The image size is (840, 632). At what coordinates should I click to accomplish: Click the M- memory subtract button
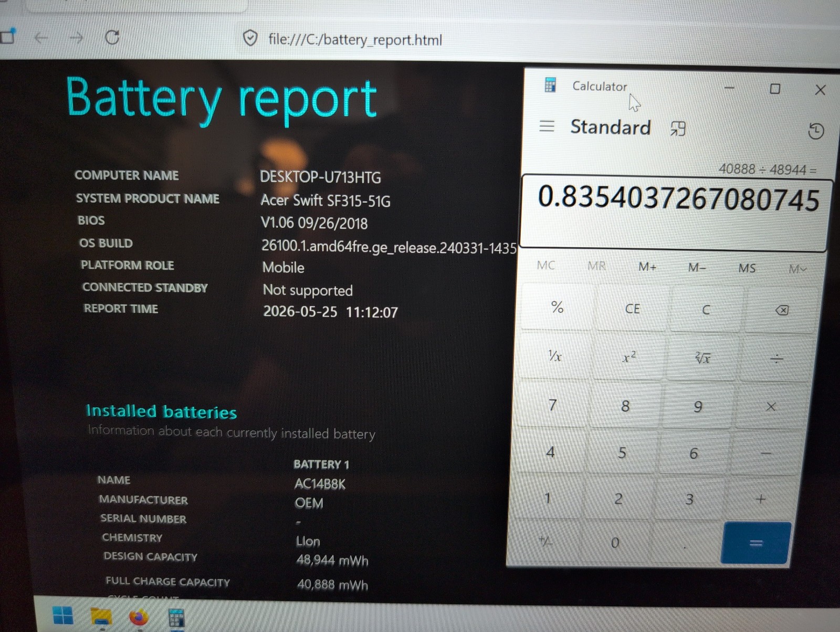(697, 268)
